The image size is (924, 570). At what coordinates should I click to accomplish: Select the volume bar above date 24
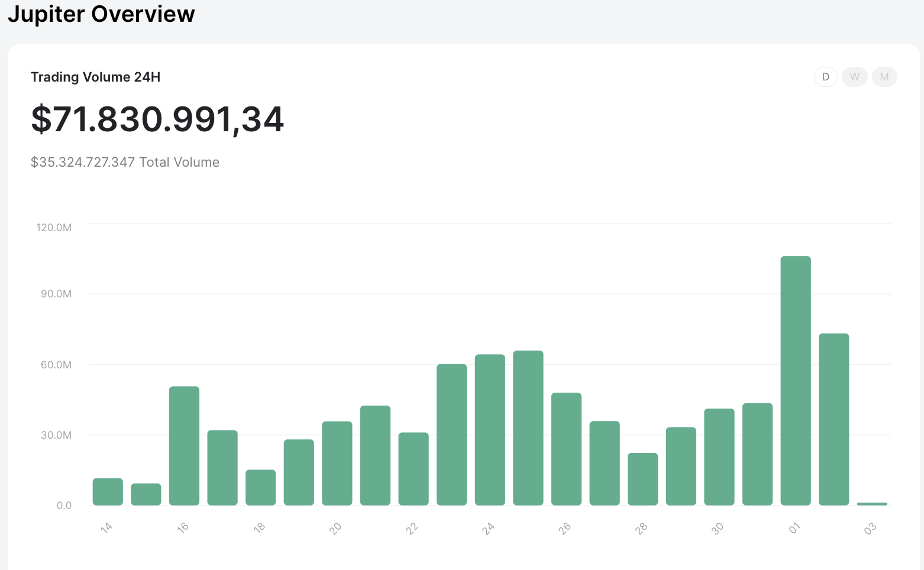[x=490, y=430]
